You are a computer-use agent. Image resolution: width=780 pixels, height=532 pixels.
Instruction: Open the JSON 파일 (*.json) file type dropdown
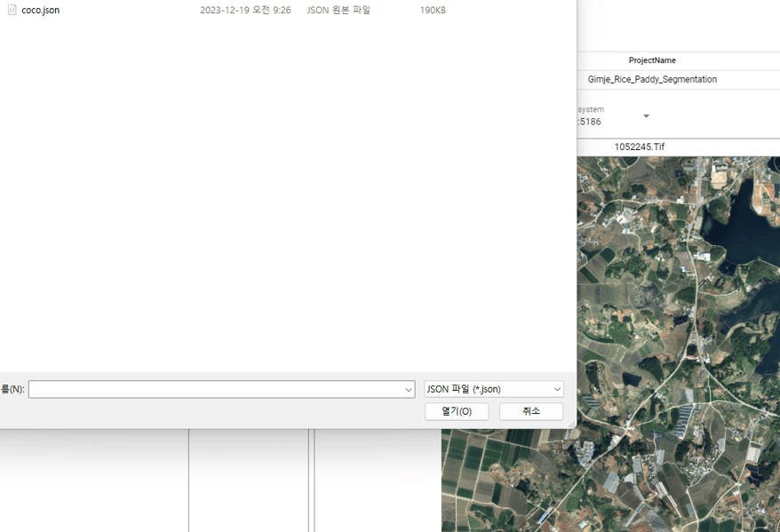click(x=492, y=389)
